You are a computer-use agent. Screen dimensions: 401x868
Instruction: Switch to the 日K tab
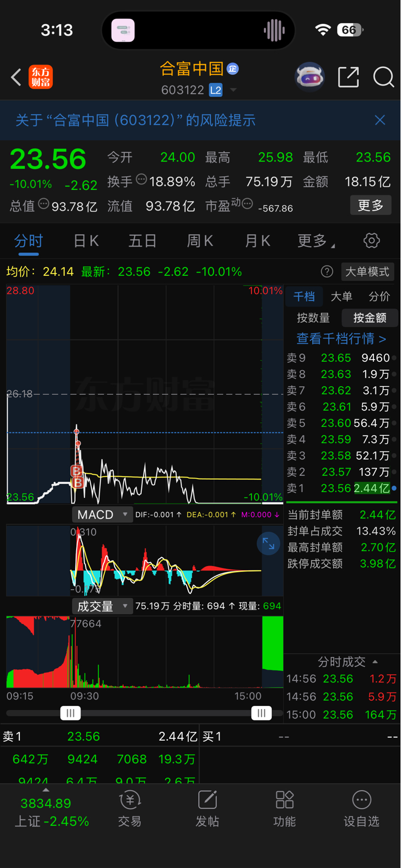(x=86, y=241)
